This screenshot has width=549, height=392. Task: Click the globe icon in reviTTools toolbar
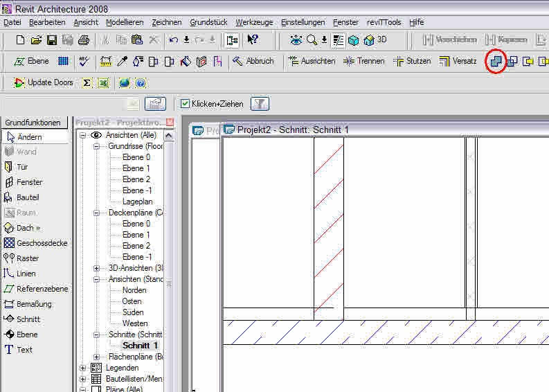click(125, 83)
